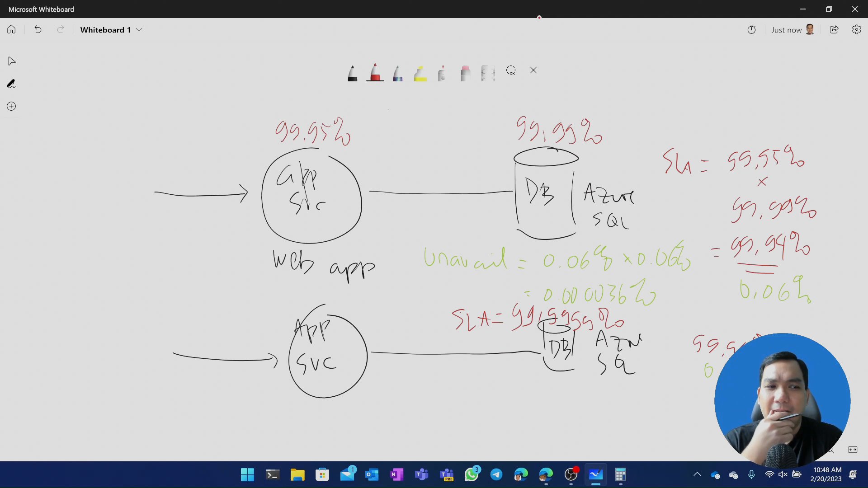Image resolution: width=868 pixels, height=488 pixels.
Task: Click the fit to screen icon
Action: pos(853,449)
